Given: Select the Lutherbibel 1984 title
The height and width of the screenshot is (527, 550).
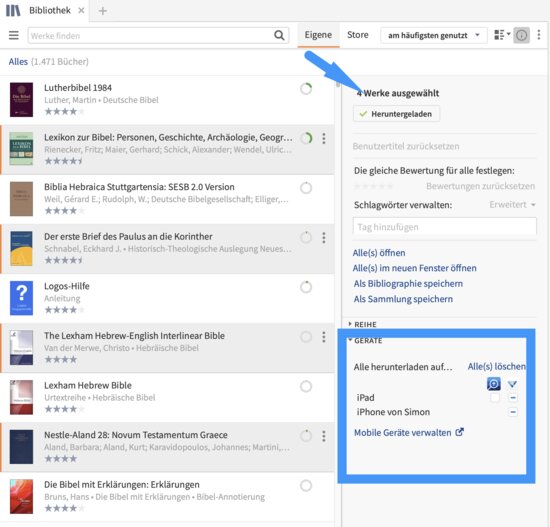Looking at the screenshot, I should pyautogui.click(x=78, y=88).
